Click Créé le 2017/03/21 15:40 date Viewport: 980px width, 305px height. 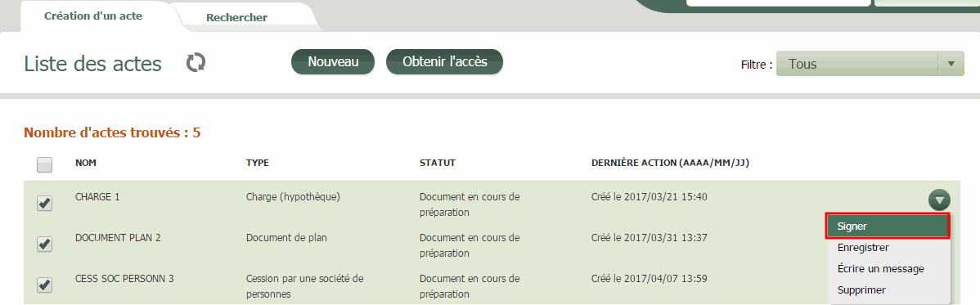[x=650, y=197]
